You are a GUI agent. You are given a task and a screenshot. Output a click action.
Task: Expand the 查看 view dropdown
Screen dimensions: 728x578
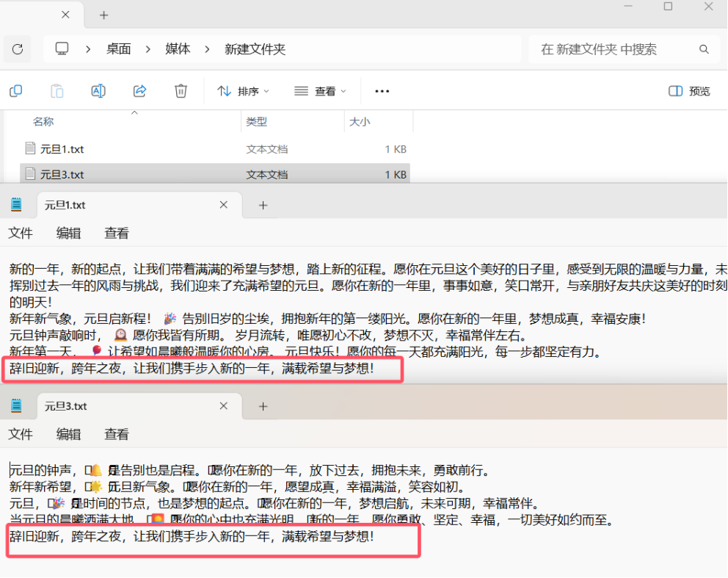click(321, 91)
